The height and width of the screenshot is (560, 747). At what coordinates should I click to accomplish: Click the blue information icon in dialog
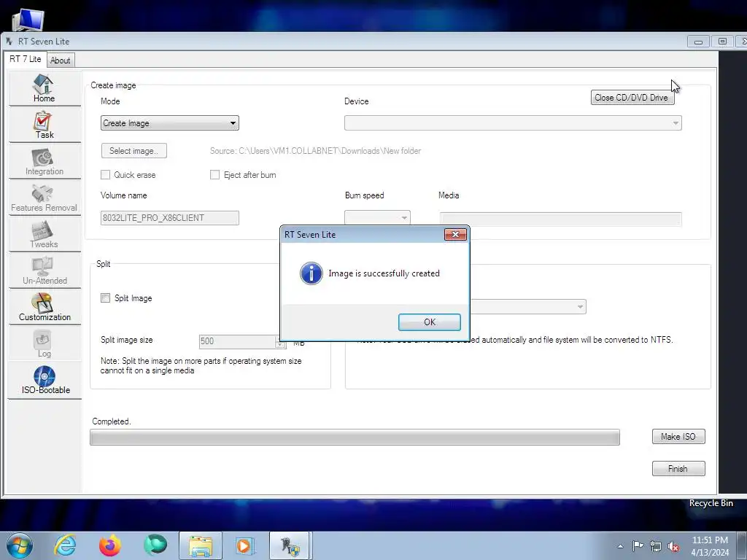click(x=311, y=273)
